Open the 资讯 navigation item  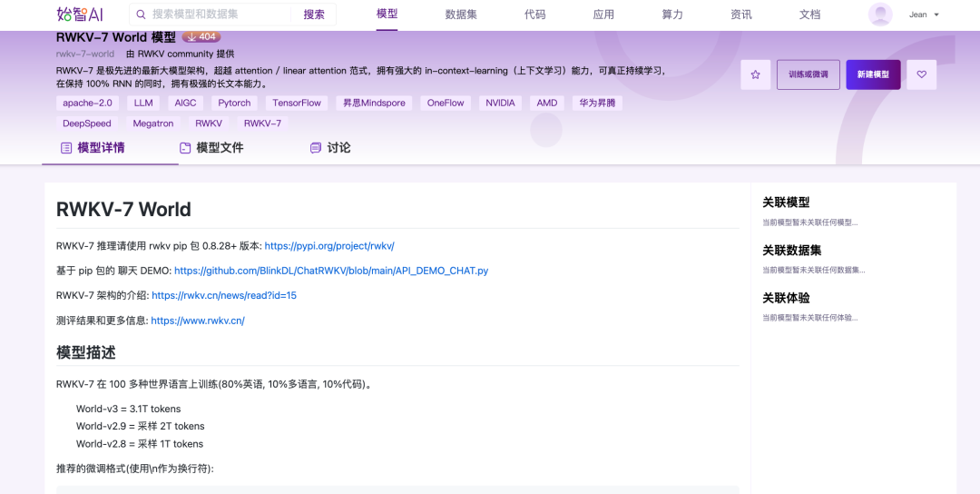tap(741, 15)
